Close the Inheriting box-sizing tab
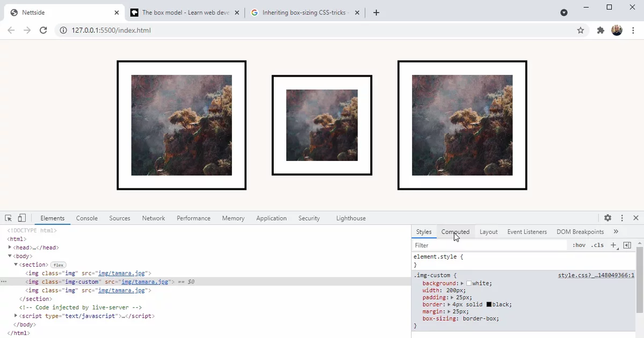Image resolution: width=644 pixels, height=338 pixels. pos(356,12)
